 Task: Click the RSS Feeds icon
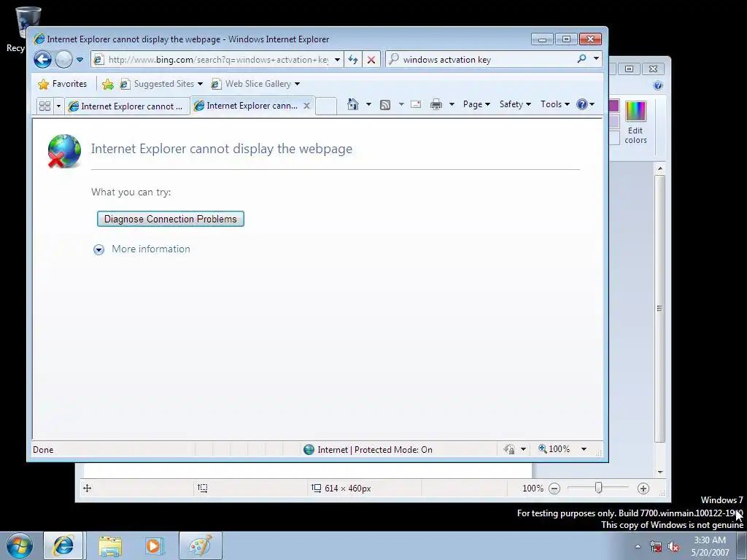click(385, 105)
